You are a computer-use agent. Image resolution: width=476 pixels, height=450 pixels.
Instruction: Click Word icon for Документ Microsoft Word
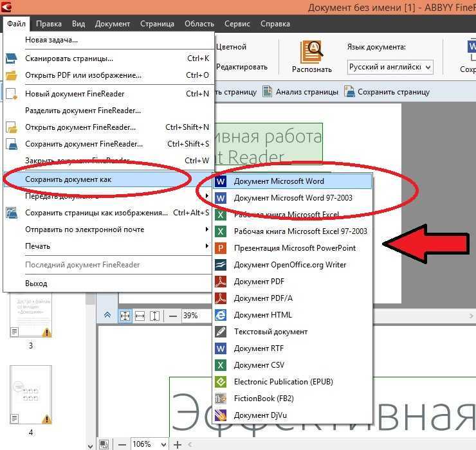[x=221, y=181]
